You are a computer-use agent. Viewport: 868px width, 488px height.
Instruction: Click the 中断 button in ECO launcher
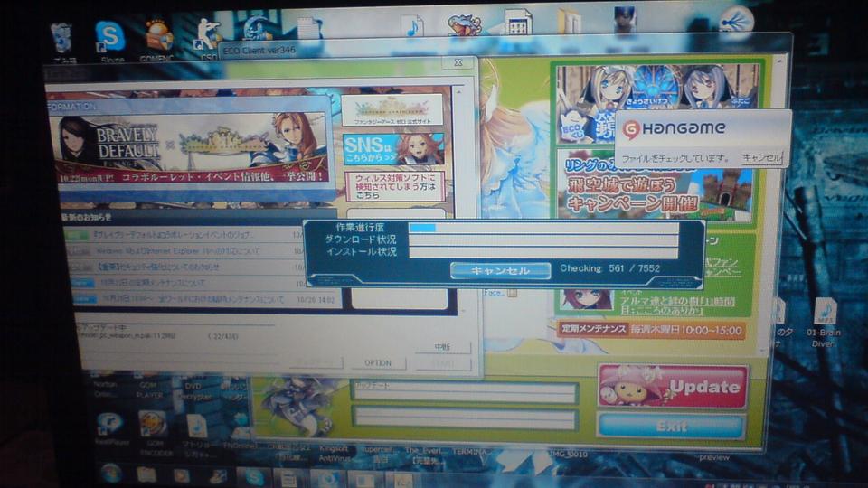pos(442,347)
